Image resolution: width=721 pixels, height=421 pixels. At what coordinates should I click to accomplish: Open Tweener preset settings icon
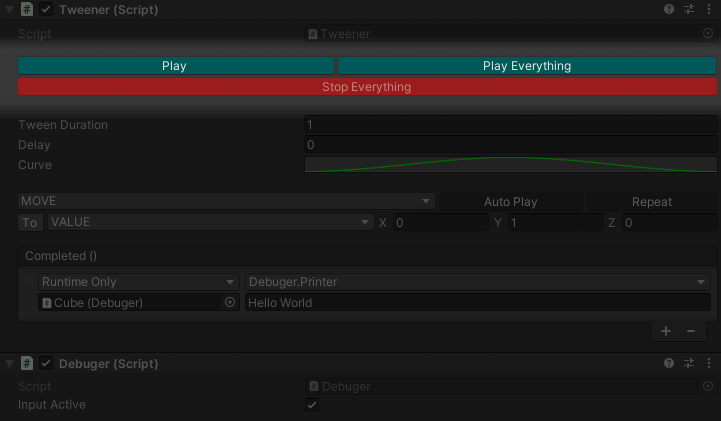[x=689, y=9]
